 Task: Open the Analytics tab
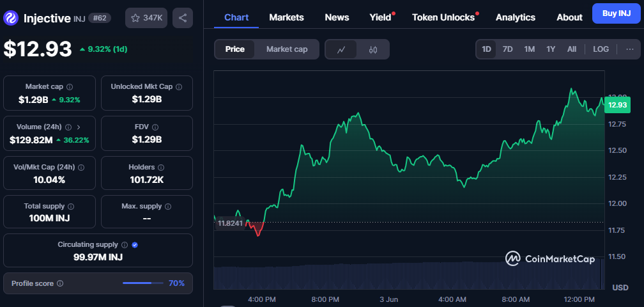(x=516, y=17)
